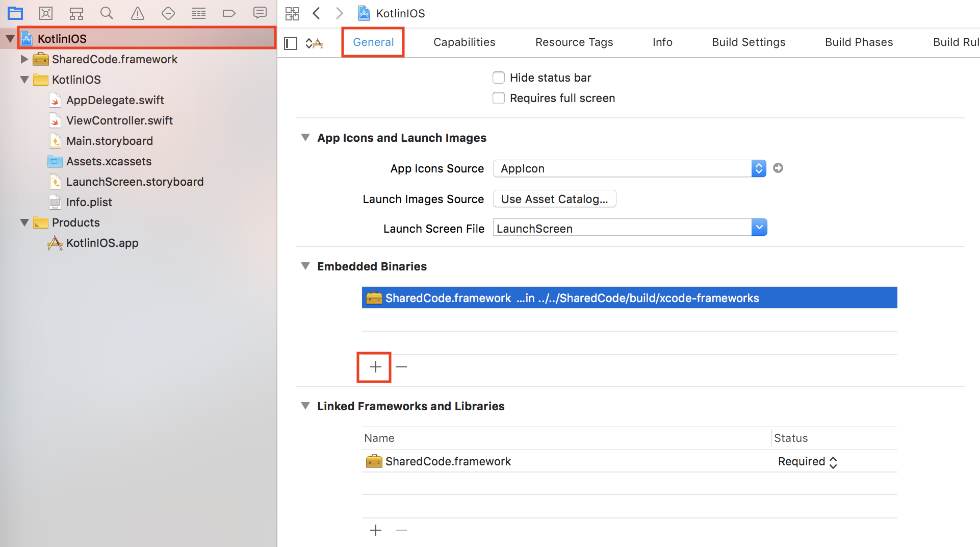The image size is (980, 547).
Task: Expand SharedCode.framework in the project tree
Action: (24, 59)
